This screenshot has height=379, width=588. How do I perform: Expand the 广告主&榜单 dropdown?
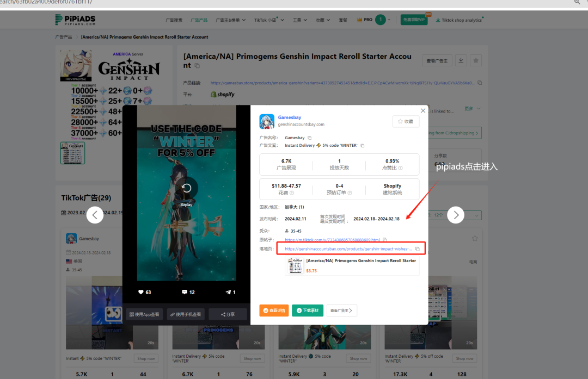[231, 20]
